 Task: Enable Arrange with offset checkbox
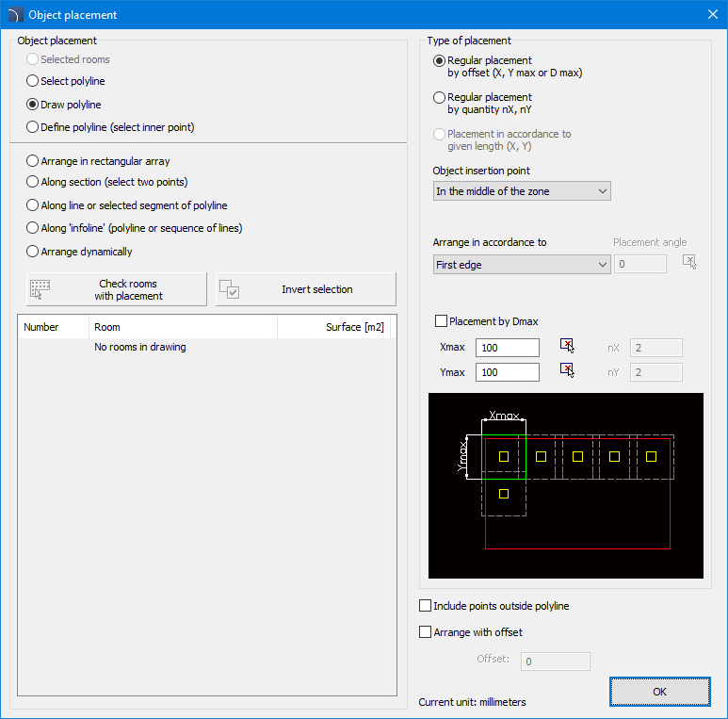coord(426,632)
